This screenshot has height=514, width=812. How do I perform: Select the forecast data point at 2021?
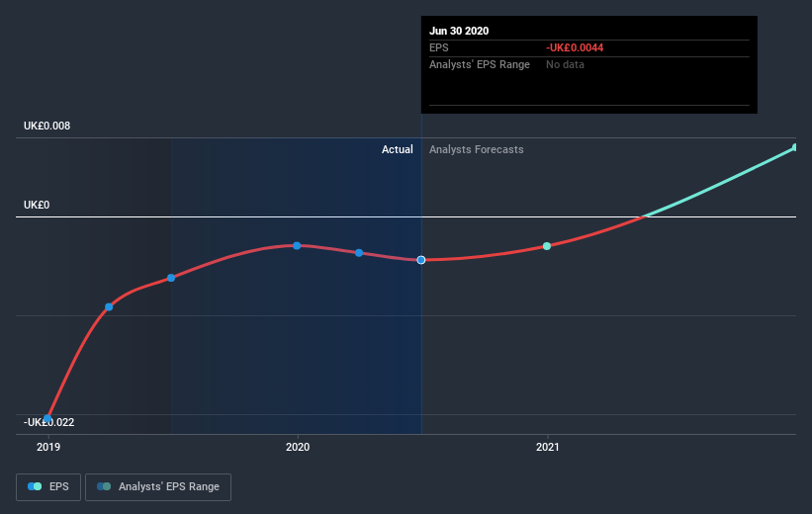tap(547, 246)
